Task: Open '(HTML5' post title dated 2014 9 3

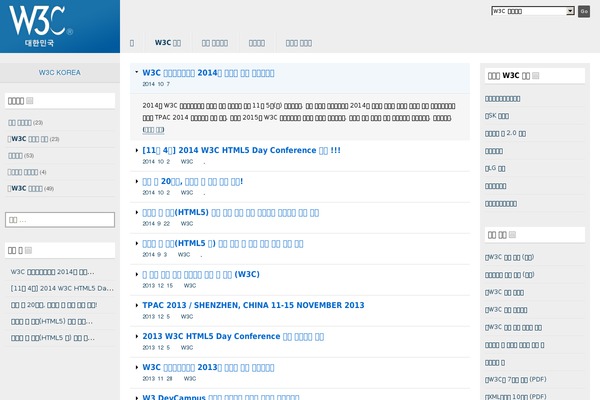Action: (223, 243)
